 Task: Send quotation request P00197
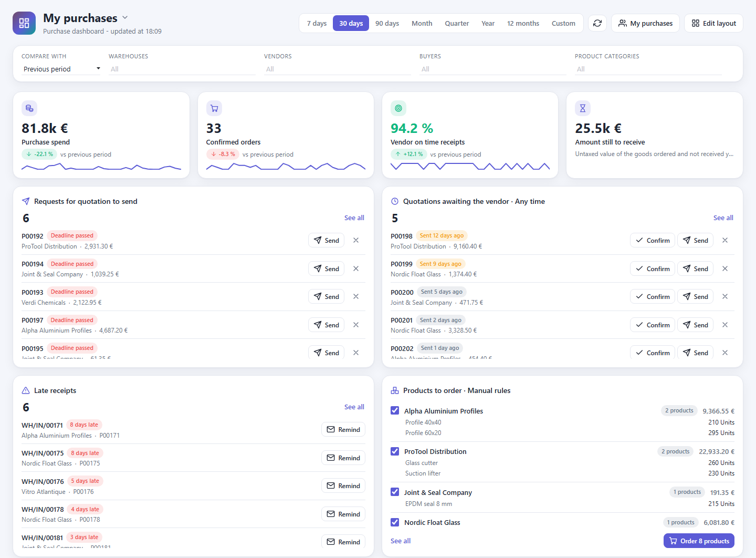pos(326,325)
